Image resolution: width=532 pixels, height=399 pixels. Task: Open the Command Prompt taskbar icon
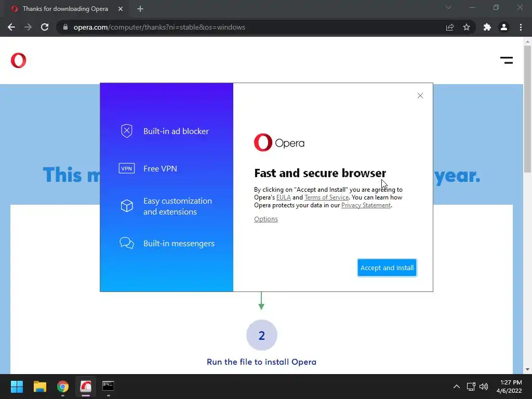tap(108, 387)
